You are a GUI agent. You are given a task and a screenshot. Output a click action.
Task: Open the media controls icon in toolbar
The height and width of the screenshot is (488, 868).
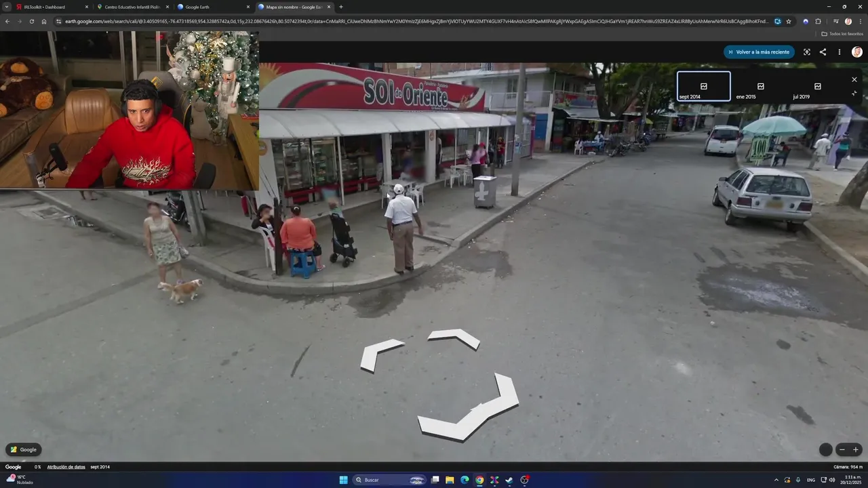(835, 21)
